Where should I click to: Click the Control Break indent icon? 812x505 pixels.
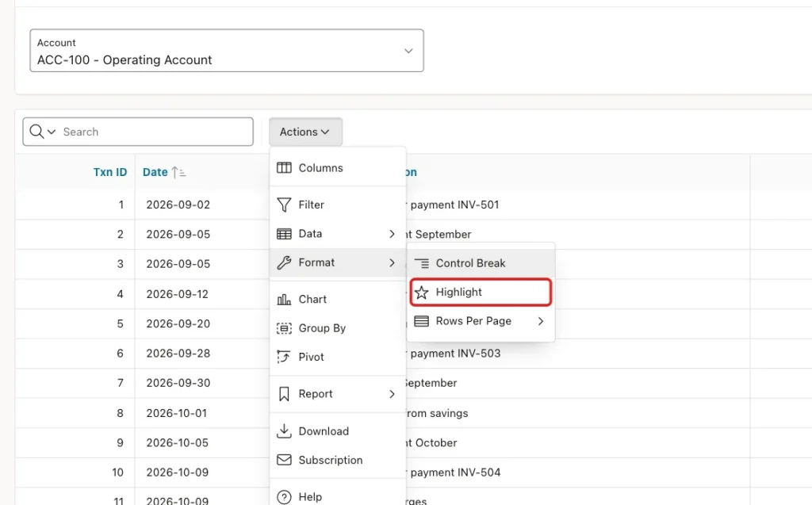point(422,263)
